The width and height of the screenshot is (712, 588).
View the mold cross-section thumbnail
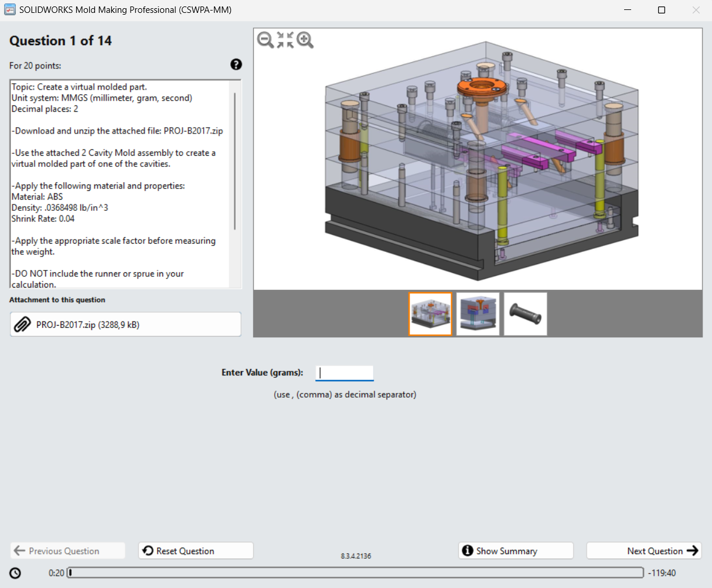478,314
